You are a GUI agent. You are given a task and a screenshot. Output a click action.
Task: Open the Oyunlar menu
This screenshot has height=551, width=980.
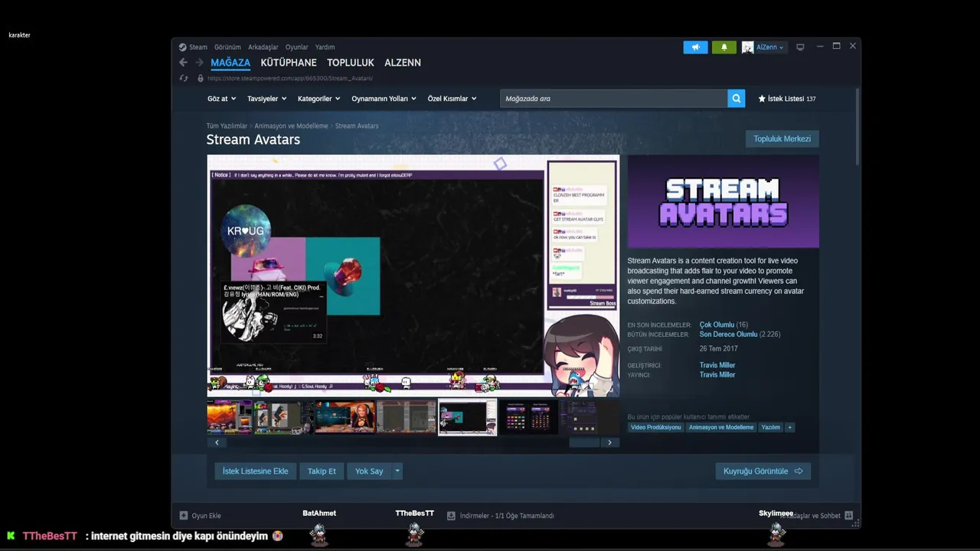pyautogui.click(x=297, y=47)
